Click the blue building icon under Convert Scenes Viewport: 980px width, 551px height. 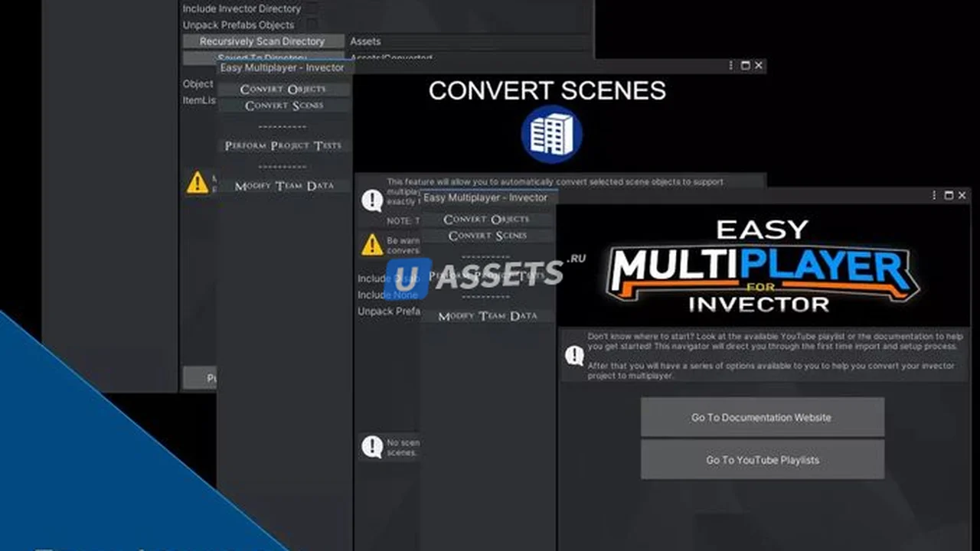pyautogui.click(x=551, y=134)
